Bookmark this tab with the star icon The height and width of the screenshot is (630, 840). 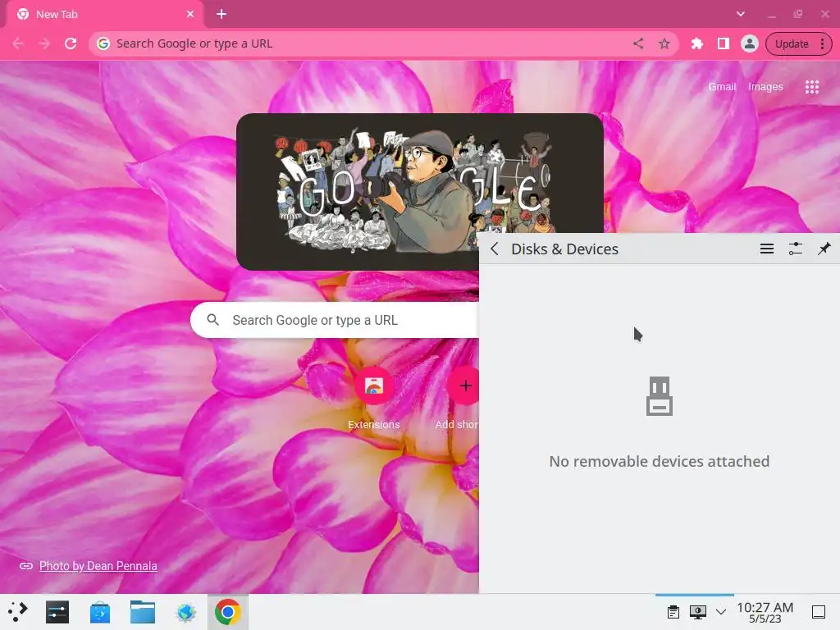tap(664, 43)
